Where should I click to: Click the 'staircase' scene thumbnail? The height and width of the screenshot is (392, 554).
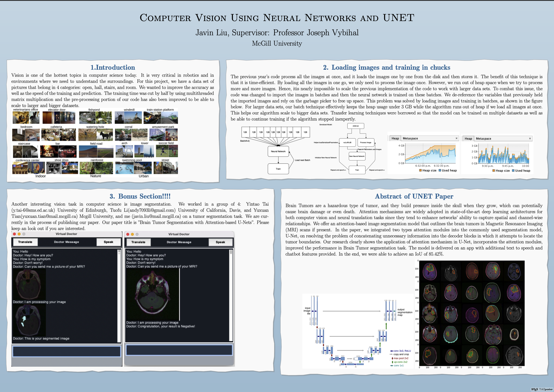[x=25, y=151]
